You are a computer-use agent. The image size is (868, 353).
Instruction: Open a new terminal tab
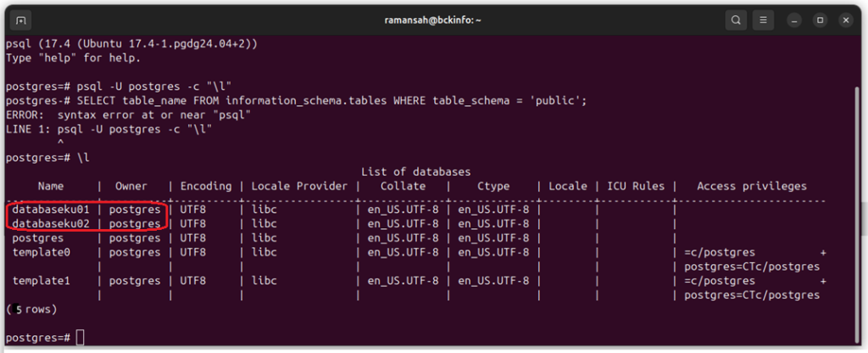pyautogui.click(x=20, y=20)
